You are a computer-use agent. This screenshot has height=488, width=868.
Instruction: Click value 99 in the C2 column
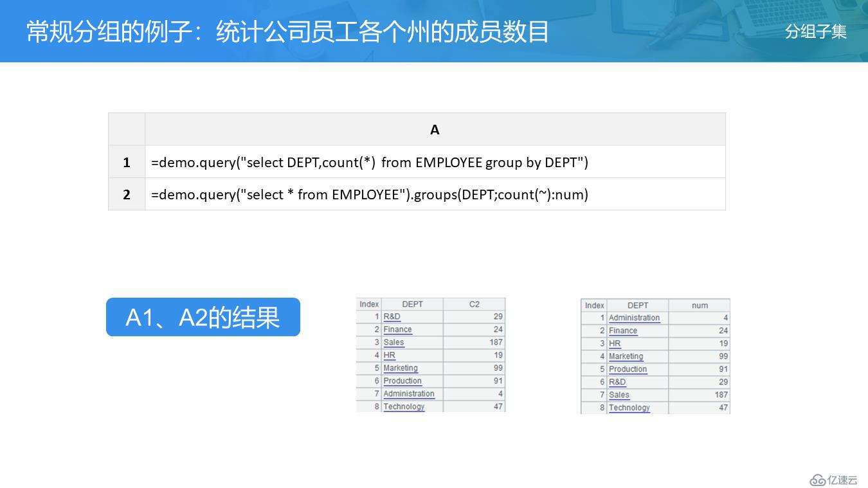(x=498, y=368)
